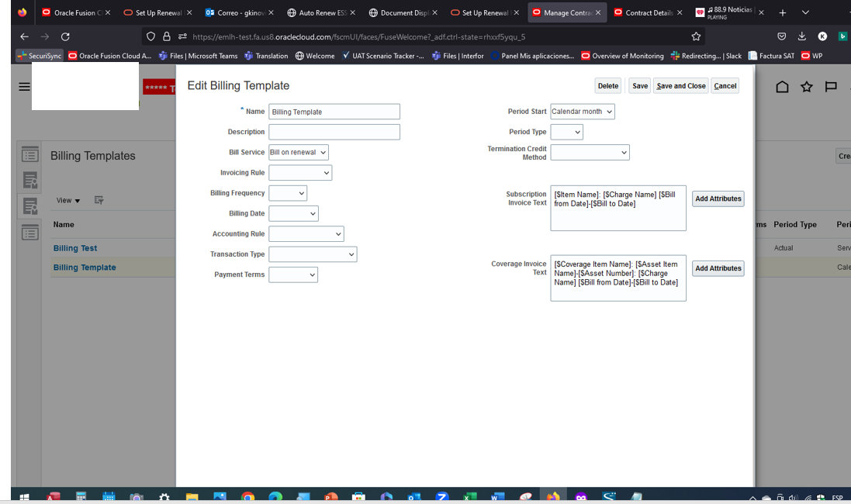The width and height of the screenshot is (851, 504).
Task: Close the Manage Contracts tab
Action: click(597, 12)
